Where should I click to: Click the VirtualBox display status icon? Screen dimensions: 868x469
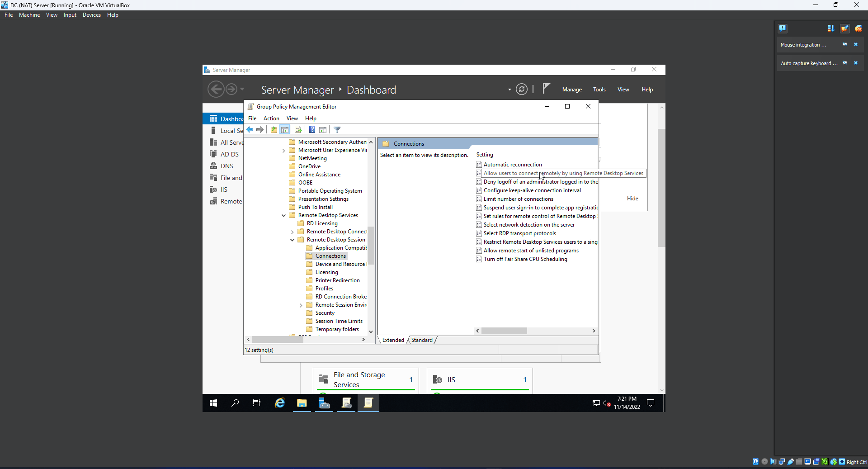pyautogui.click(x=807, y=462)
